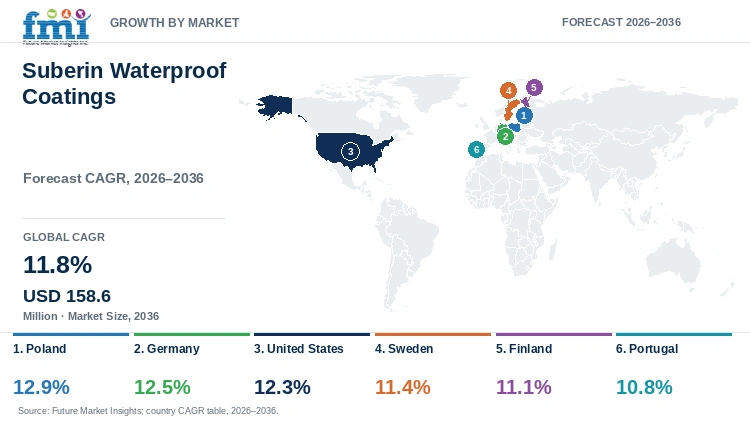Click map marker 4 for Sweden
750x421 pixels.
[x=508, y=90]
